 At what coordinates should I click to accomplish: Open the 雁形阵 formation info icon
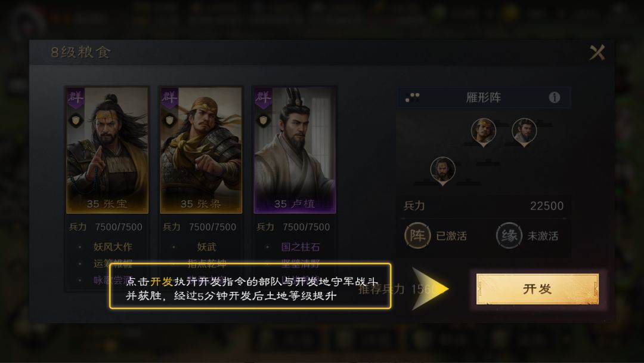554,97
